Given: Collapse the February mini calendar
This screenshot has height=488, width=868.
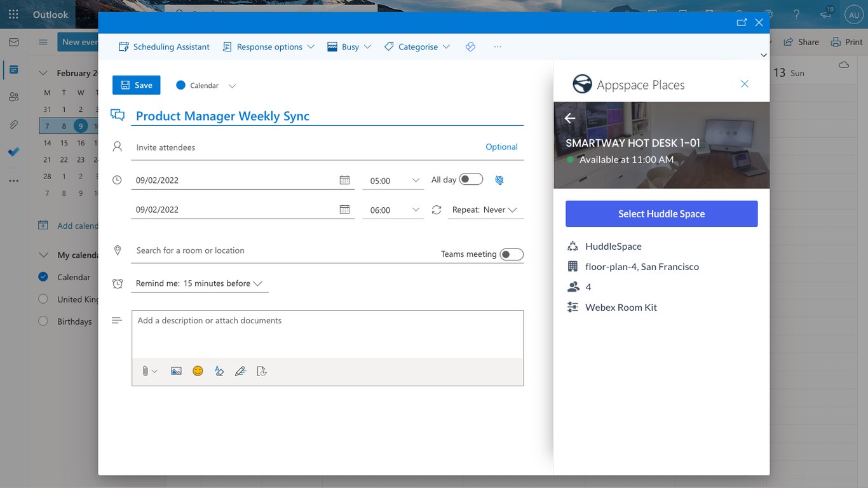Looking at the screenshot, I should [43, 73].
